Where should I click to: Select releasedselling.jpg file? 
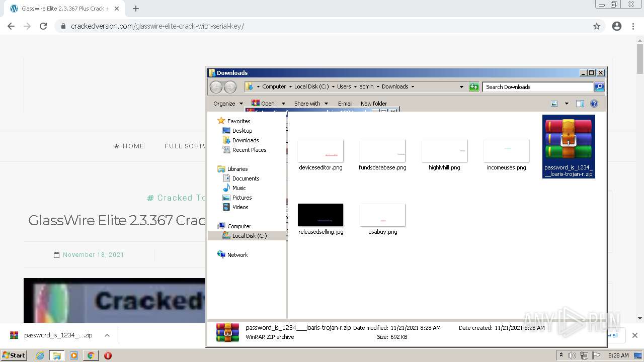(320, 220)
